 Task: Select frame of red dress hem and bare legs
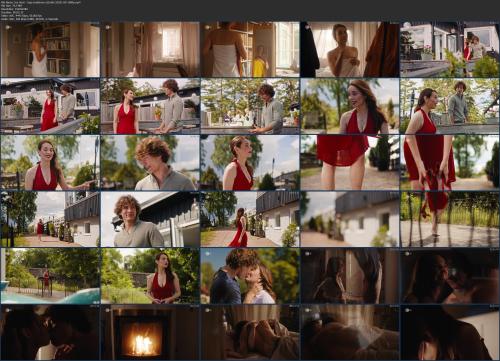pos(350,163)
